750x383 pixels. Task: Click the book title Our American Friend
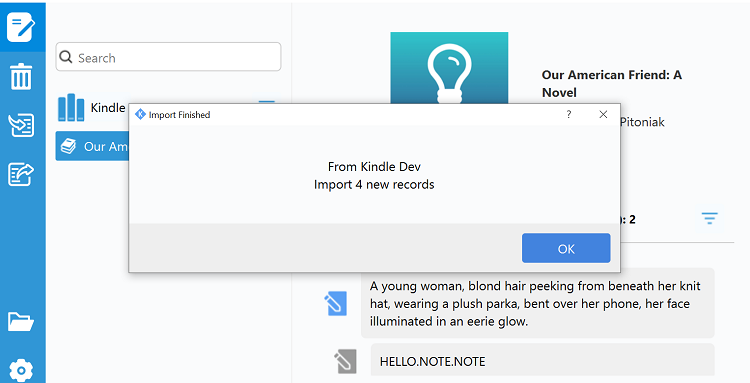point(612,84)
